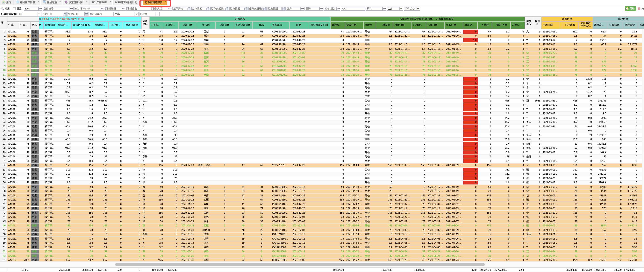Switch to the MRP计算/采购计划 tab
The width and height of the screenshot is (644, 272).
(x=126, y=2)
